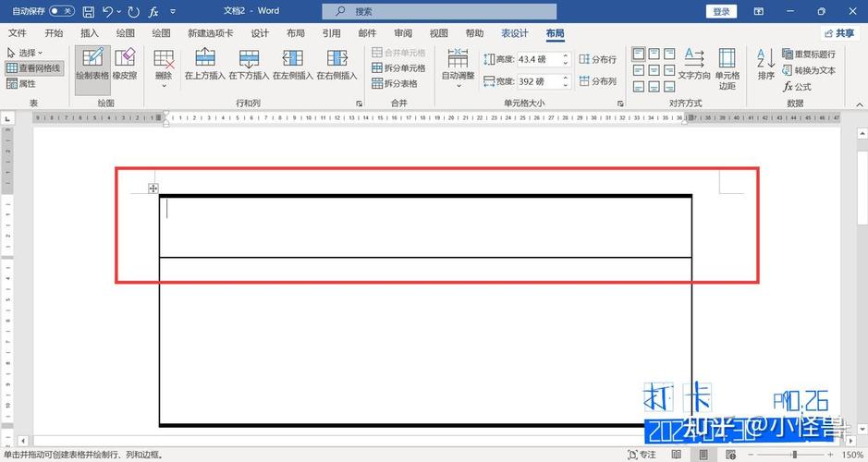Collapse the ribbon chevron
This screenshot has height=462, width=868.
tap(859, 104)
